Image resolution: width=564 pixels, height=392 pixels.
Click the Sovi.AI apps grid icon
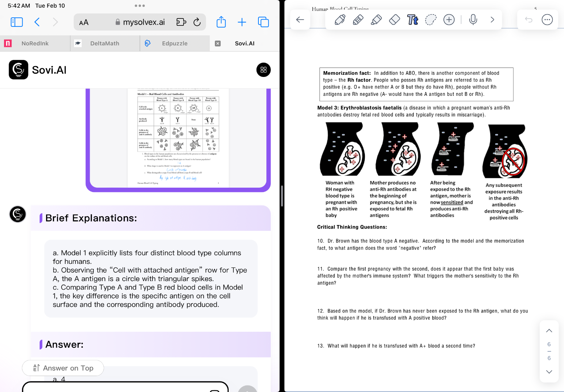[263, 70]
